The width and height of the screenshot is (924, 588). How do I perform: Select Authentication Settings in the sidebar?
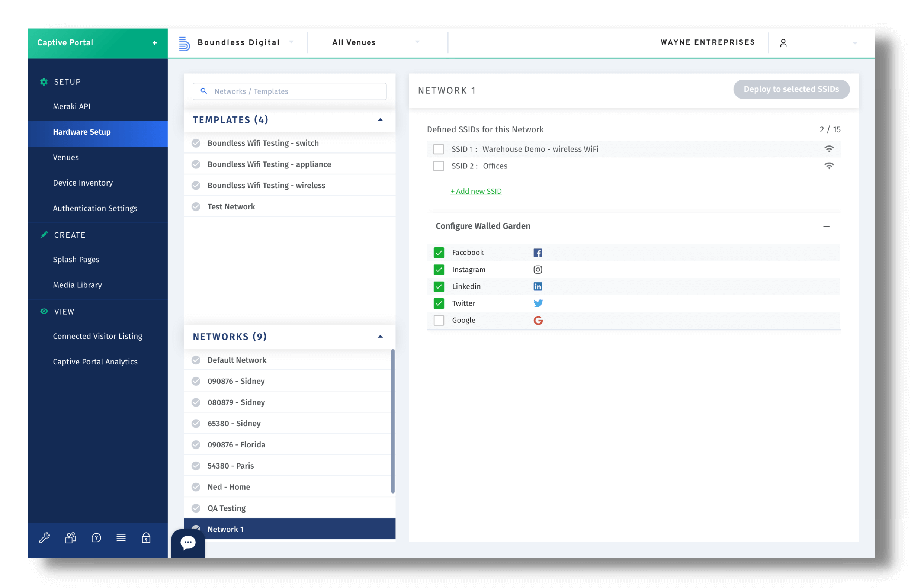pyautogui.click(x=95, y=208)
